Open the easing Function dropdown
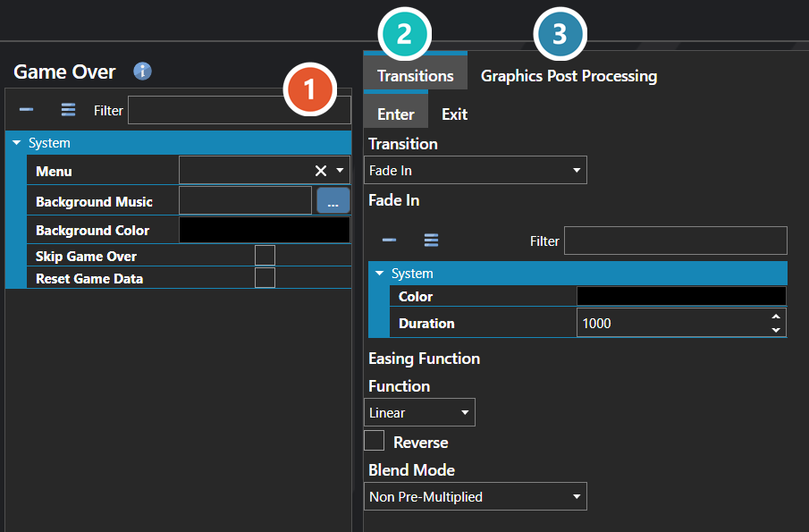The image size is (809, 532). click(419, 412)
